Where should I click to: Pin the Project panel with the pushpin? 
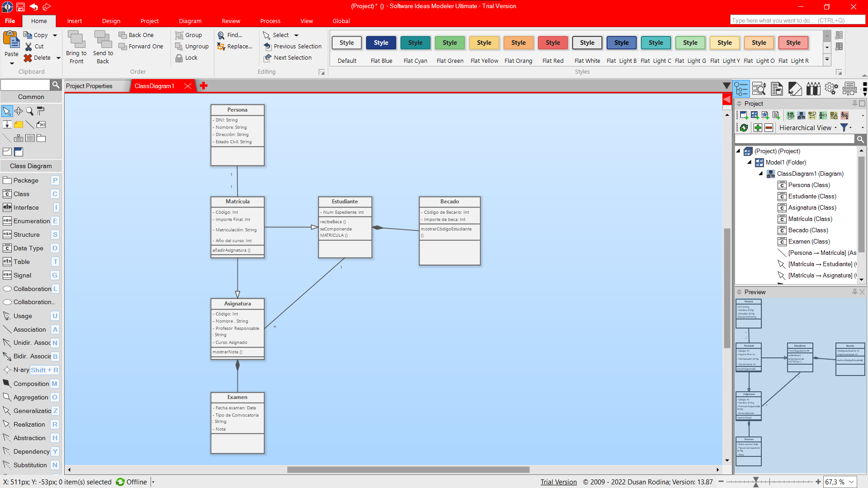click(854, 103)
